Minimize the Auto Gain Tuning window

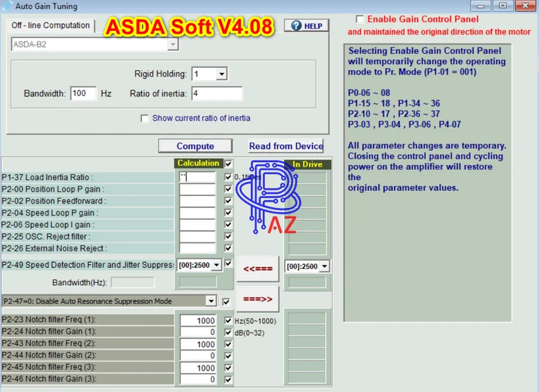481,6
